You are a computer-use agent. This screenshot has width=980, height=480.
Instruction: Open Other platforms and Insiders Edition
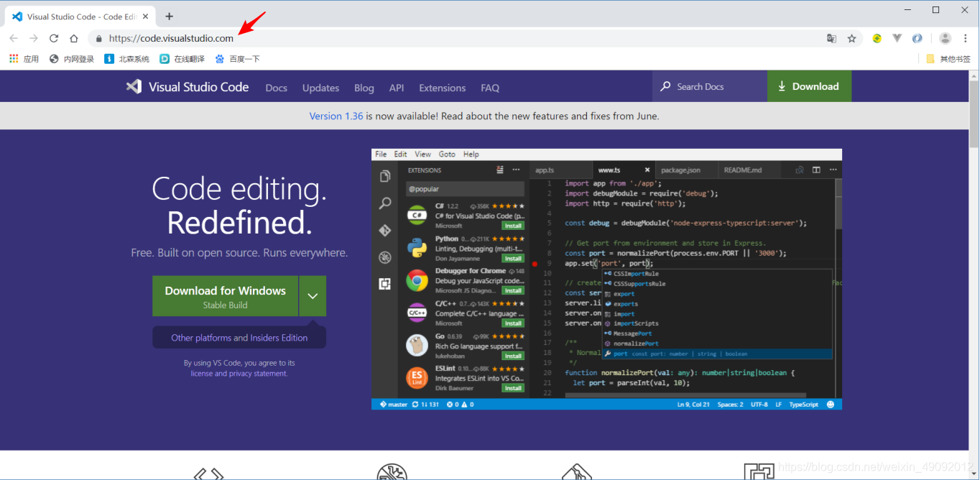pyautogui.click(x=239, y=338)
